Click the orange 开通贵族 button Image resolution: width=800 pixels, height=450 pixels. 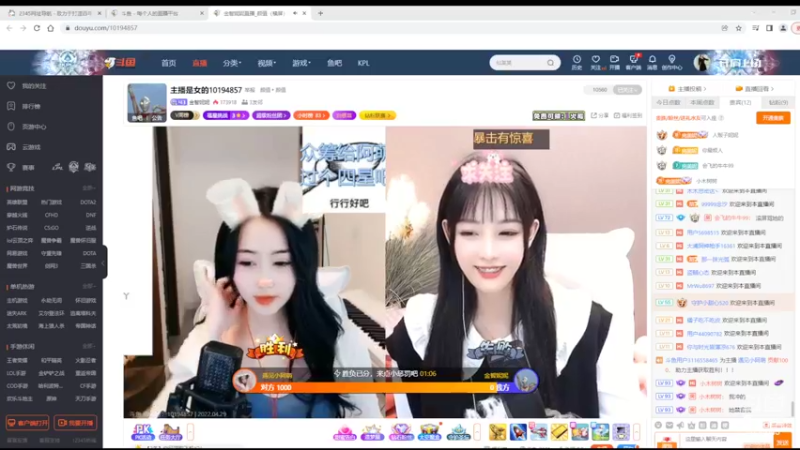coord(773,118)
